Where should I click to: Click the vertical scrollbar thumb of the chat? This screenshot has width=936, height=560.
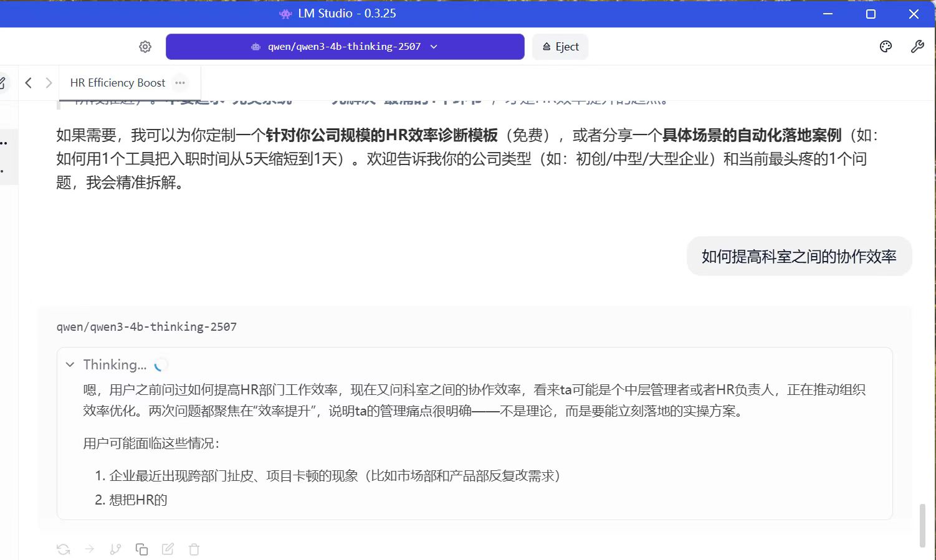click(x=922, y=525)
